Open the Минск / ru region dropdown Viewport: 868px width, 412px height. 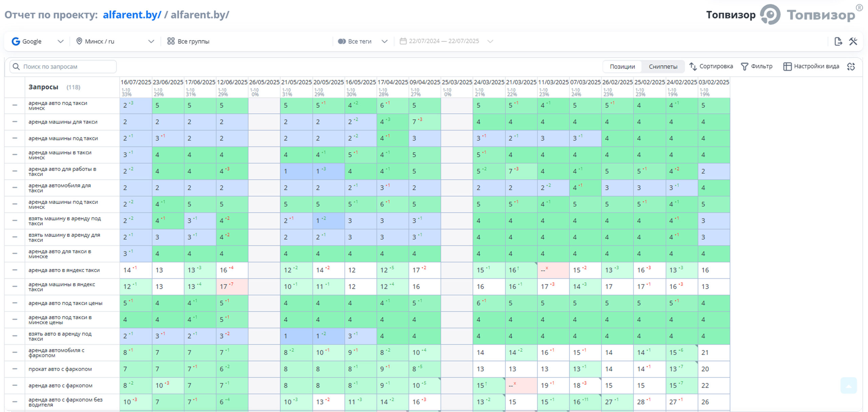tap(151, 41)
